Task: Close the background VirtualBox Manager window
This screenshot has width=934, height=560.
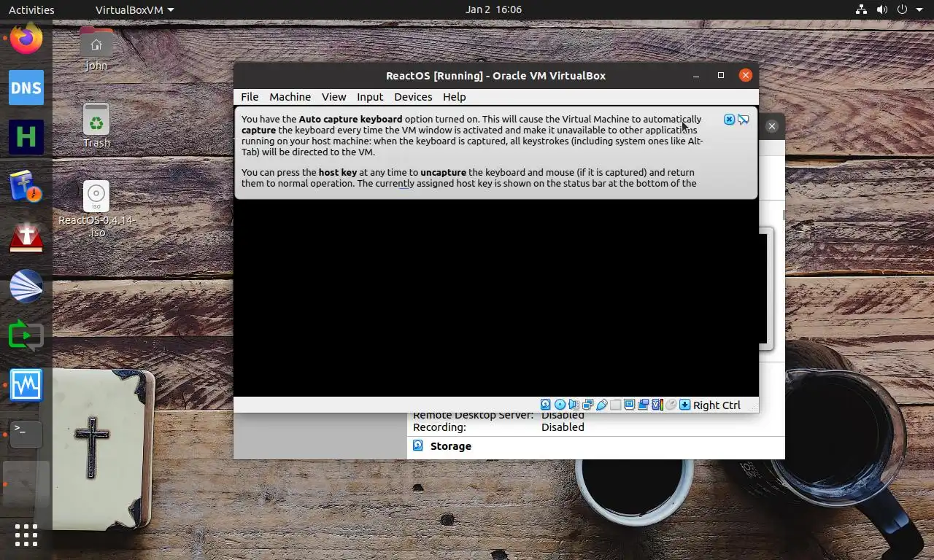Action: tap(772, 126)
